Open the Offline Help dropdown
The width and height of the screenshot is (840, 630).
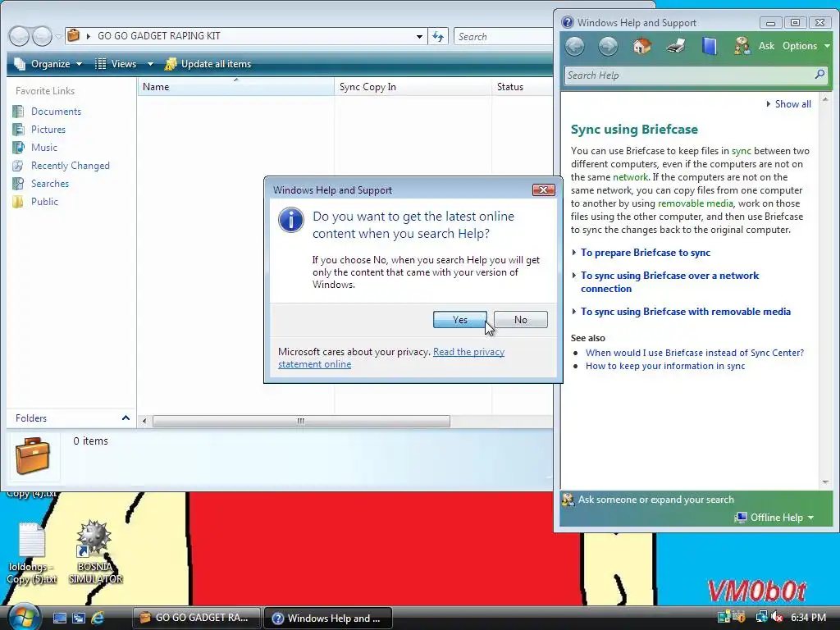pos(782,517)
